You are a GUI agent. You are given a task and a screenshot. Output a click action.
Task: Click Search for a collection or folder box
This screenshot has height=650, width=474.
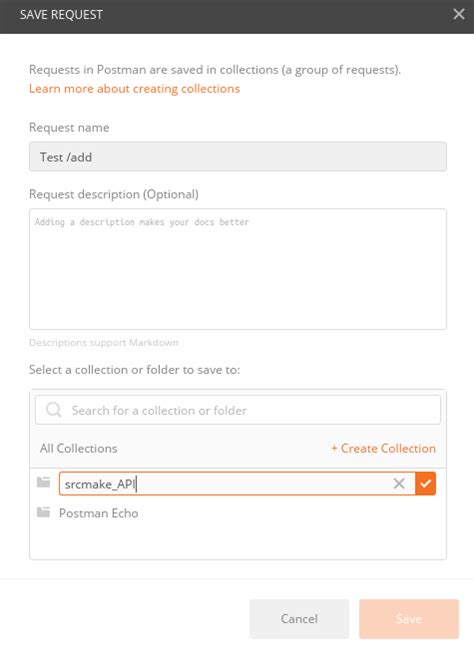coord(238,410)
